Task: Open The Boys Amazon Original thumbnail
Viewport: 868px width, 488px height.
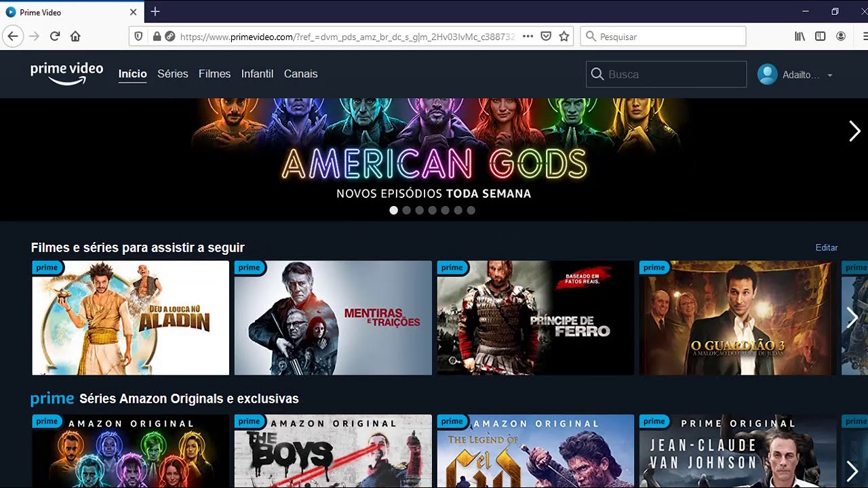Action: (333, 451)
